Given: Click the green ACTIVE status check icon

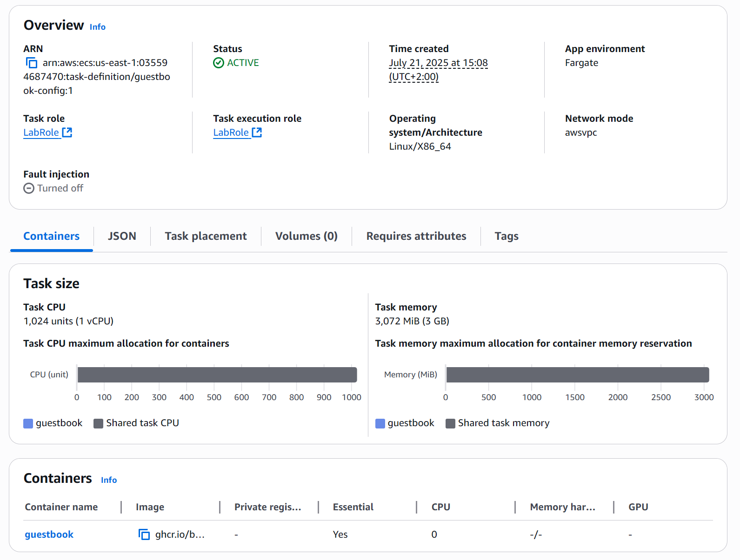Looking at the screenshot, I should [x=219, y=63].
